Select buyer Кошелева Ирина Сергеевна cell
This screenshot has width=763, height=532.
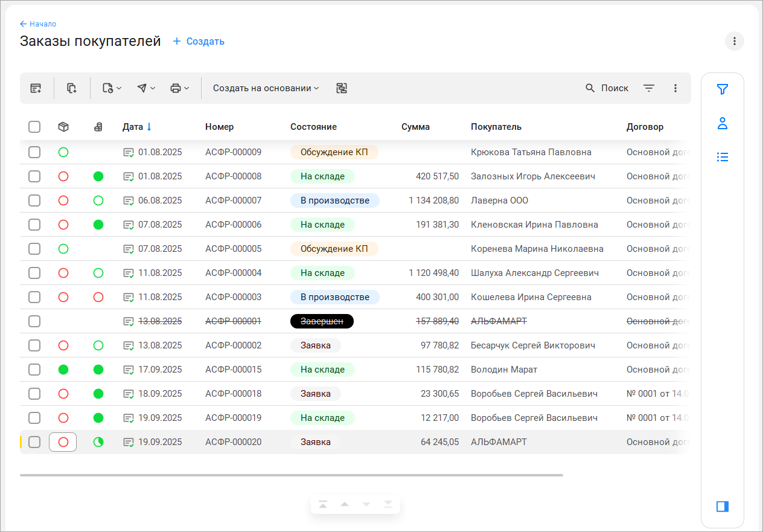(x=531, y=297)
